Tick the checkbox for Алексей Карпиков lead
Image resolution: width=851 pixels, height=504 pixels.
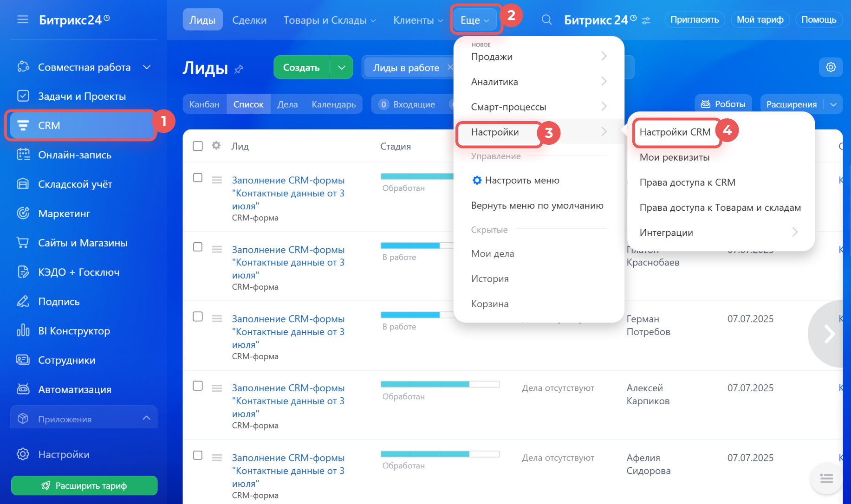198,386
